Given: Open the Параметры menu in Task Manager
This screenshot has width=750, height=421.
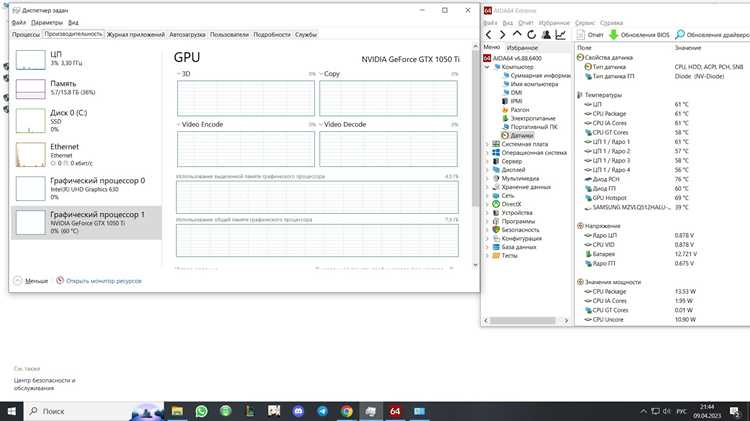Looking at the screenshot, I should [x=47, y=22].
